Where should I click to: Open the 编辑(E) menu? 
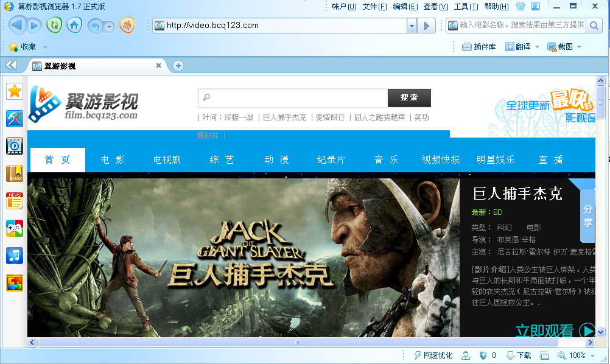(405, 6)
